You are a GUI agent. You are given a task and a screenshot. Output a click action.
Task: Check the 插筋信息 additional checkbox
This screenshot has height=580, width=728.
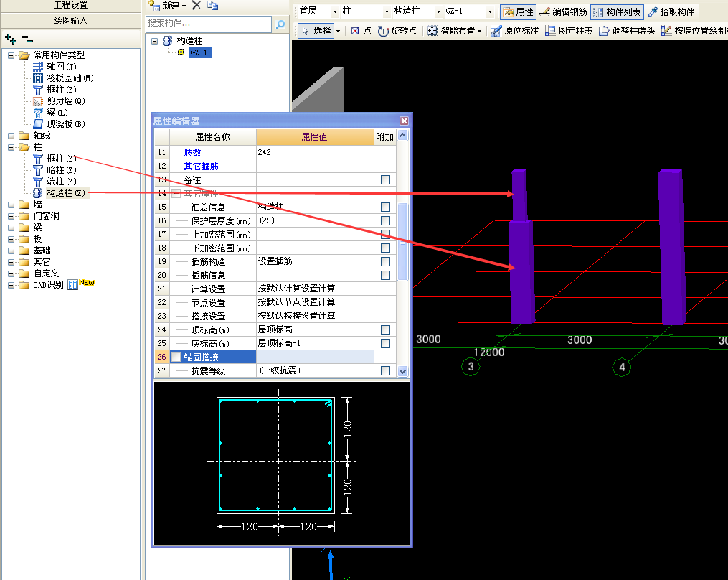click(x=385, y=275)
